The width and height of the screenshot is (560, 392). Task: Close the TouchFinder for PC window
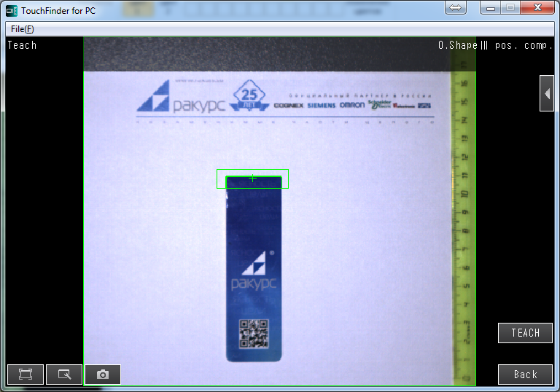[x=538, y=7]
